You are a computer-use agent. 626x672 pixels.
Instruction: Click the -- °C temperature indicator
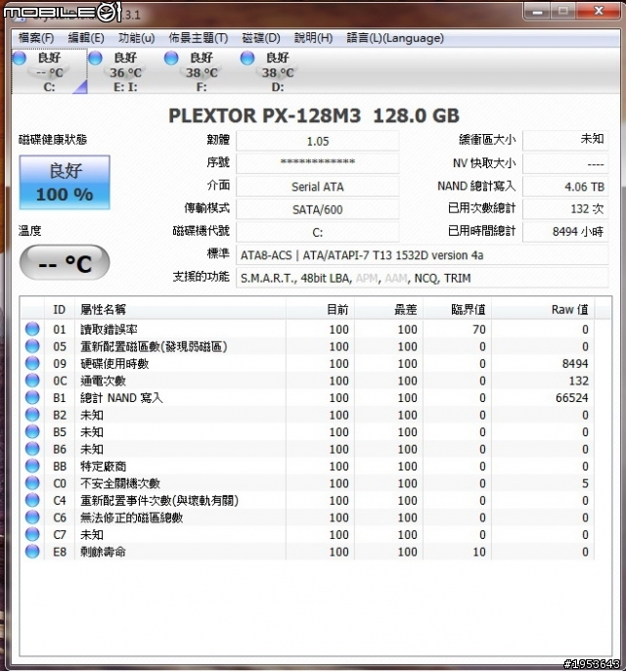click(65, 263)
